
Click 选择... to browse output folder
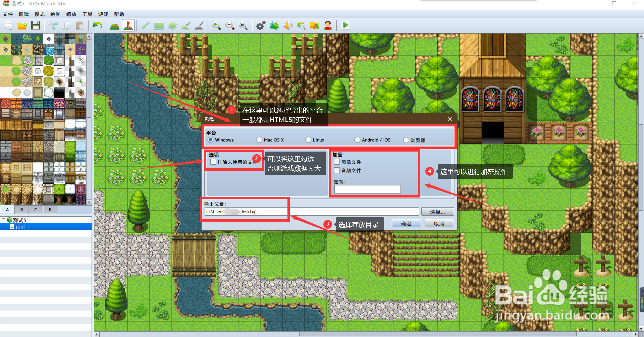click(437, 212)
